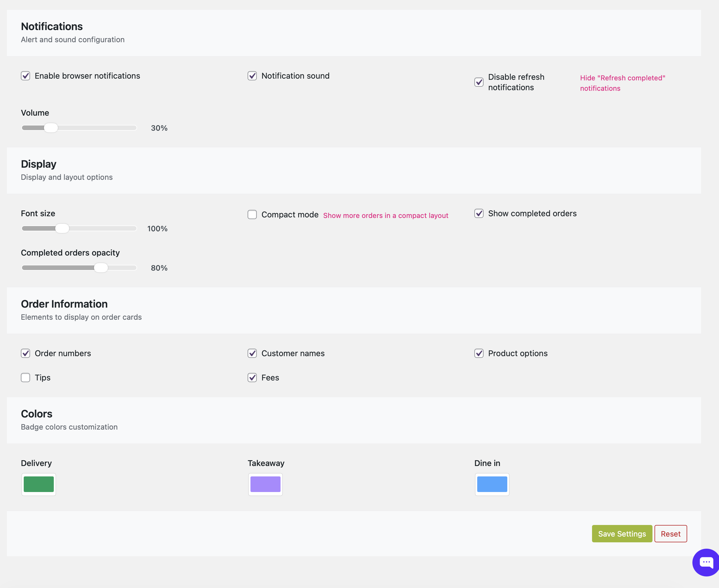Image resolution: width=719 pixels, height=588 pixels.
Task: Toggle Disable refresh notifications checkbox
Action: pos(479,82)
